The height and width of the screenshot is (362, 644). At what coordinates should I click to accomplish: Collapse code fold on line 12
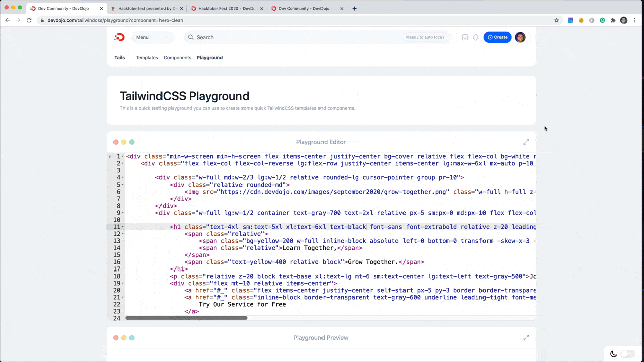coord(123,234)
